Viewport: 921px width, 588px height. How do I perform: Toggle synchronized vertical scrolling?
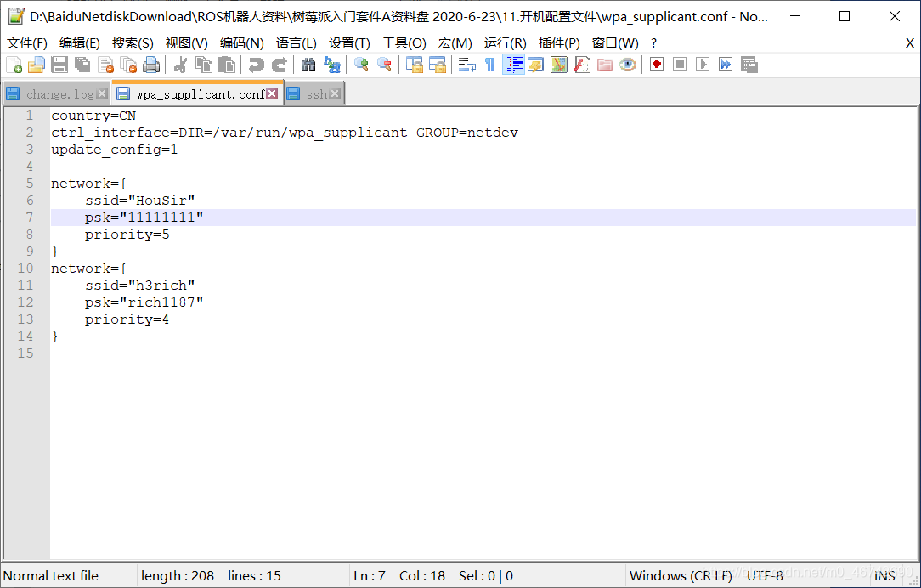(414, 65)
